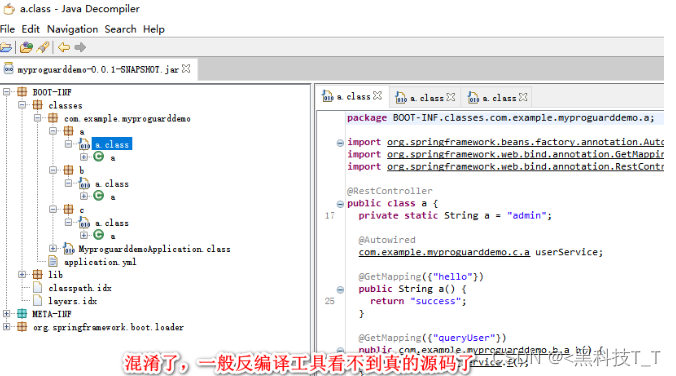Collapse package c tree node
Viewport: 676px width, 376px height.
(53, 209)
